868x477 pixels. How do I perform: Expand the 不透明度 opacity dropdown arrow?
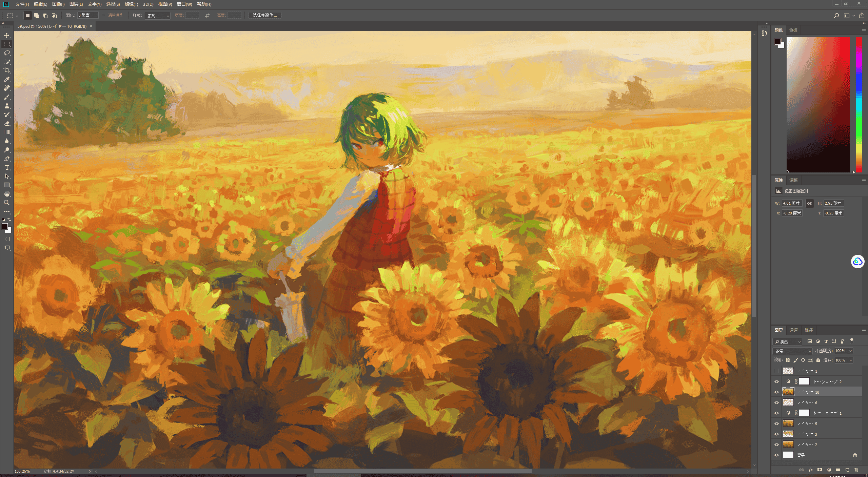click(851, 351)
